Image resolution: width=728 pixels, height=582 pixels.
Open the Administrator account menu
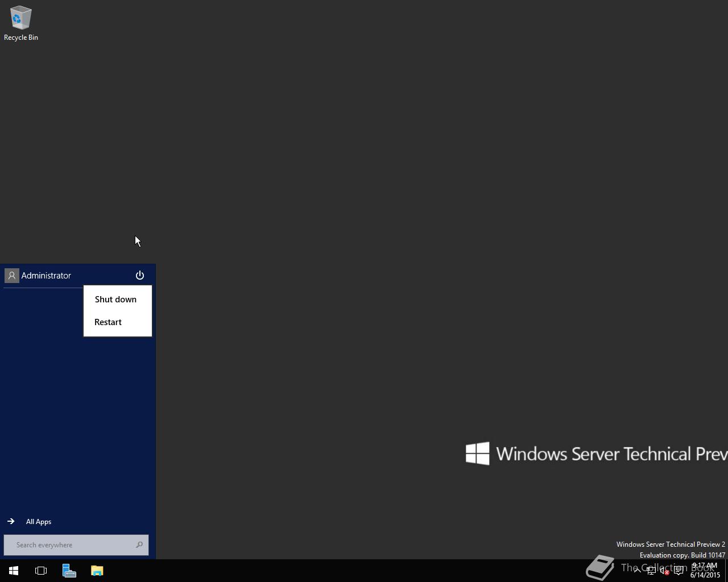click(38, 276)
